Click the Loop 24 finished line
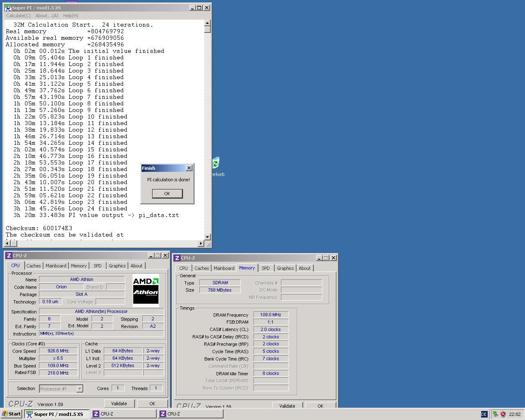This screenshot has height=420, width=525. pos(71,208)
